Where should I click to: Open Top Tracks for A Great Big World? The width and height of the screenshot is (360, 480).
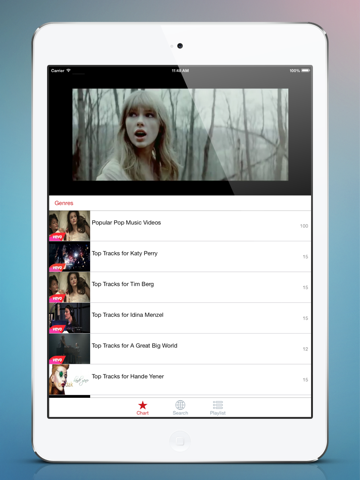[180, 349]
